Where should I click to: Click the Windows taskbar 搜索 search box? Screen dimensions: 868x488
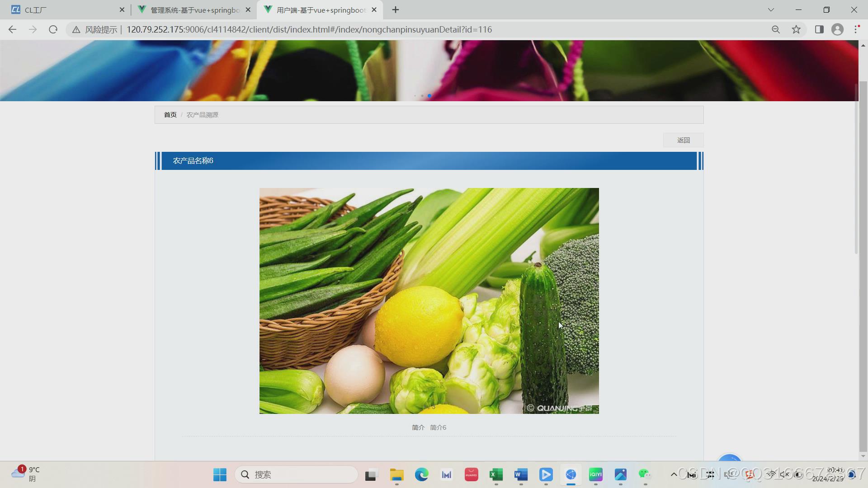[296, 474]
